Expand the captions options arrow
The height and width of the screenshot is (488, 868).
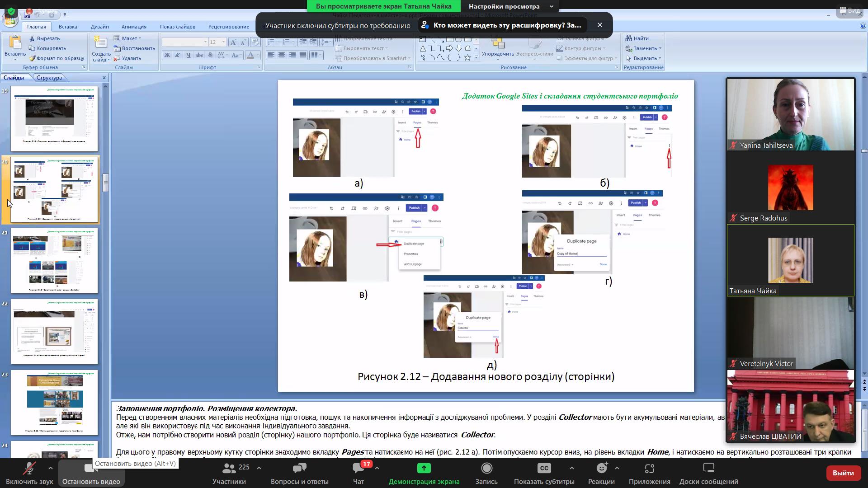(x=571, y=468)
